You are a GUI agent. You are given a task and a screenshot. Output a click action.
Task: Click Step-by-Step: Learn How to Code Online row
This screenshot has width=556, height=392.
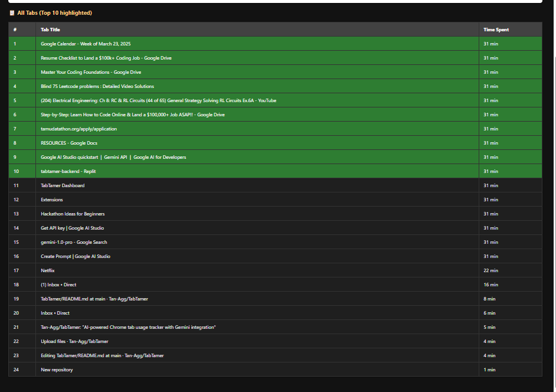(x=275, y=115)
